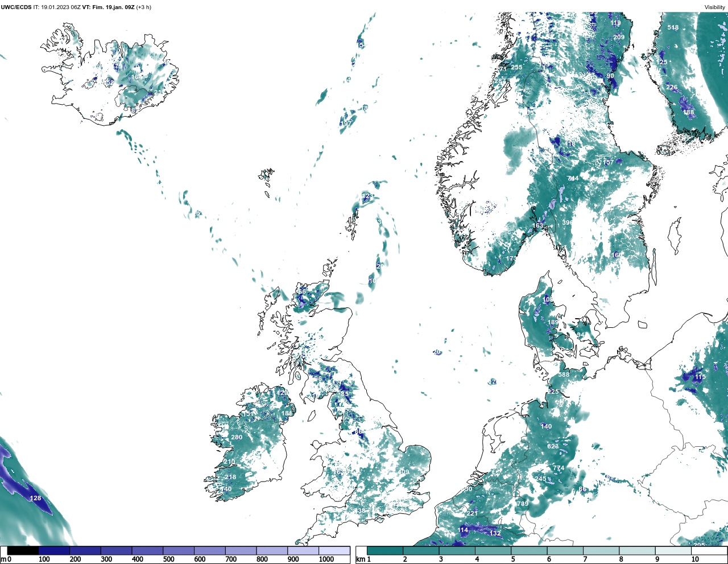
Task: Click the '280' visibility value over Ireland
Action: click(237, 438)
